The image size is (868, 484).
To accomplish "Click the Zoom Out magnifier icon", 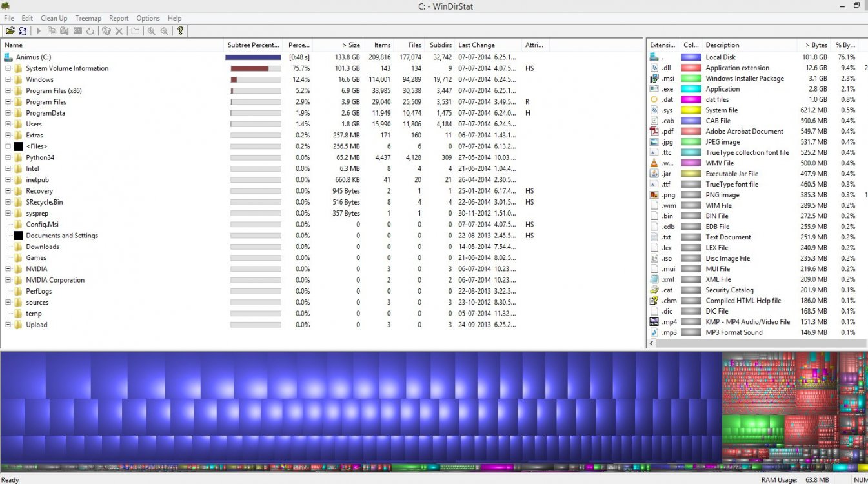I will coord(165,31).
